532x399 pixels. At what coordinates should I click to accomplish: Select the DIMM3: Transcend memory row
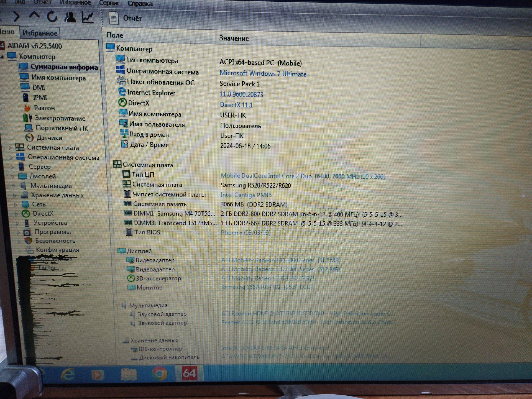263,223
